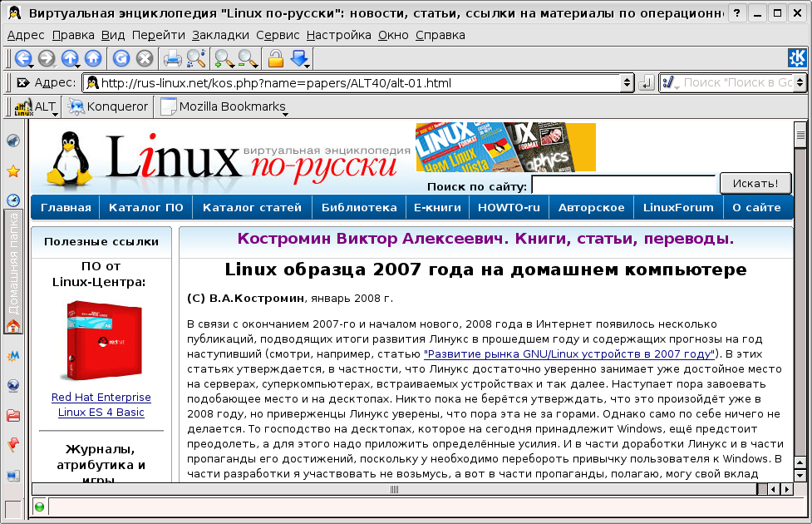Viewport: 812px width, 524px height.
Task: Open link Развитие рынка GNU/Linux устройств в 2007 году
Action: tap(569, 354)
